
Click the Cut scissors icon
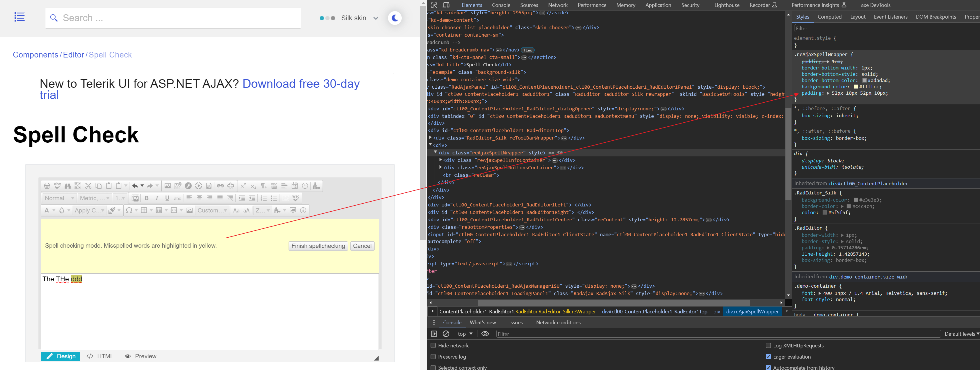tap(88, 186)
